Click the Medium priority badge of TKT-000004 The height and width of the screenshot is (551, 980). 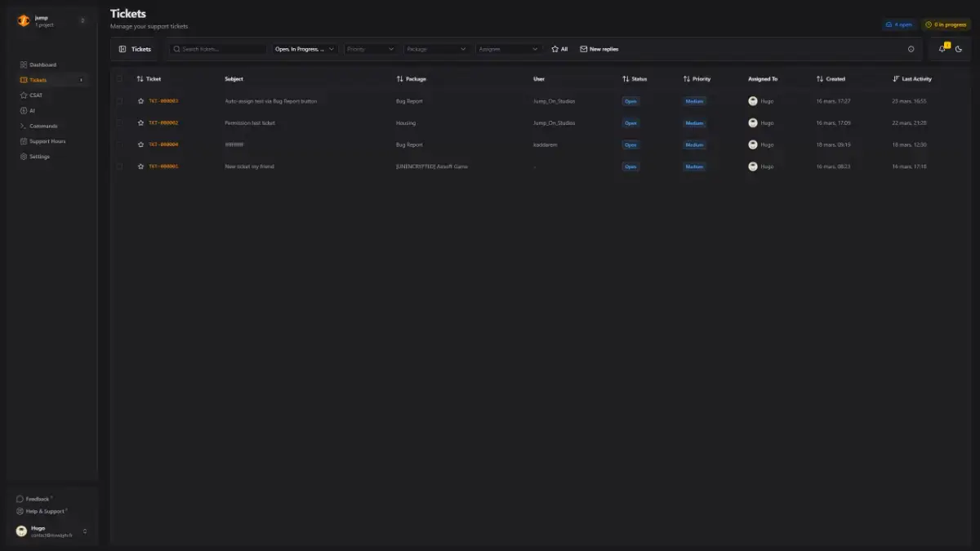point(694,144)
